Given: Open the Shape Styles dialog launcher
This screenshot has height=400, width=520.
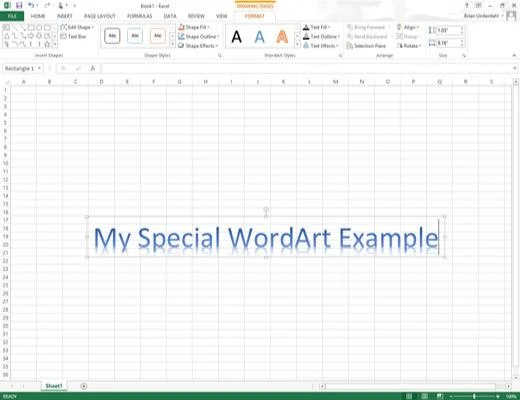Looking at the screenshot, I should 220,56.
